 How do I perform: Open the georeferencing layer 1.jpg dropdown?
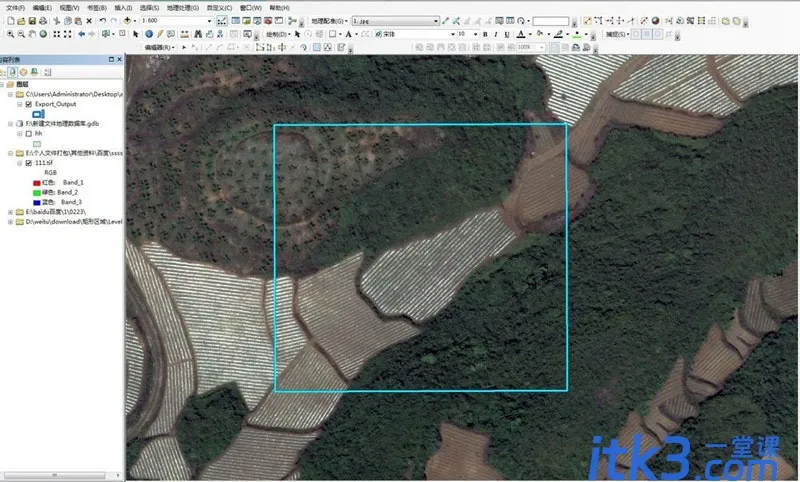436,20
